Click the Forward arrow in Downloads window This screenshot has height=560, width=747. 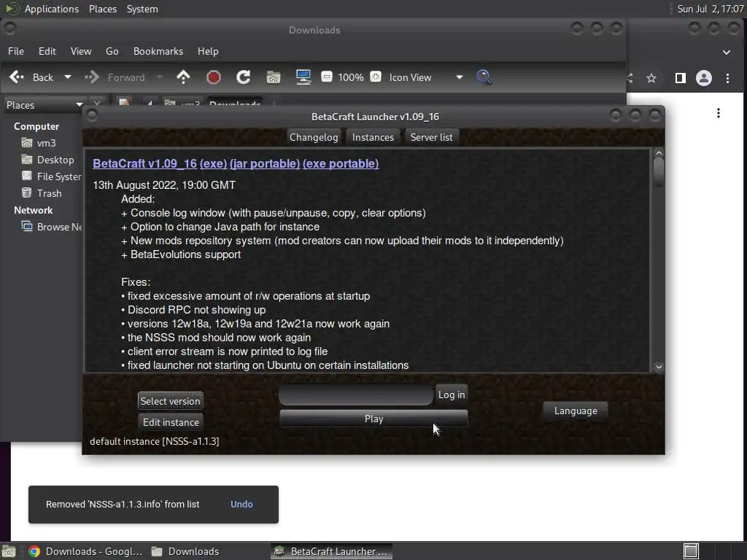tap(91, 77)
